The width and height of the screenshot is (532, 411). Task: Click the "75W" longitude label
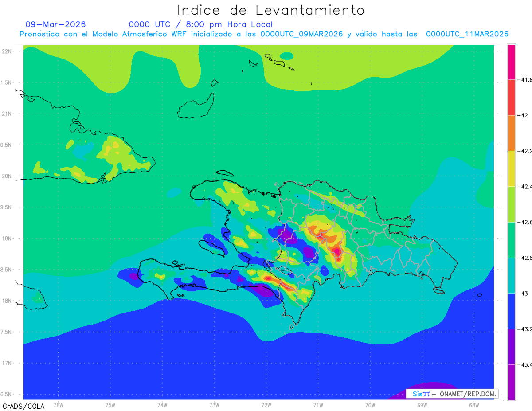[x=110, y=405]
